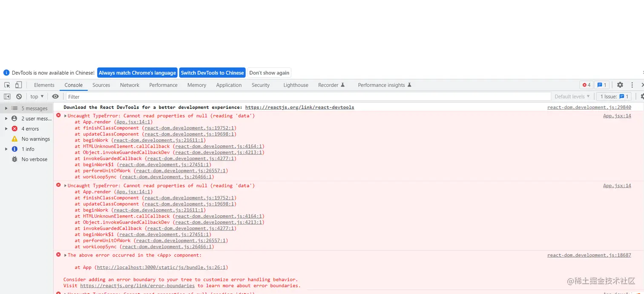The height and width of the screenshot is (294, 644).
Task: Expand the '1 info' sidebar group
Action: (x=6, y=149)
